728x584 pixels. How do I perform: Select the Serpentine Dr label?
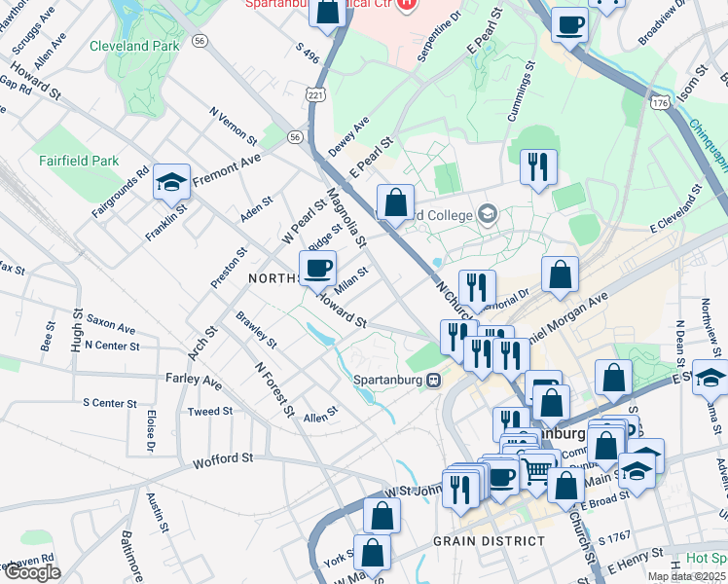click(x=439, y=35)
